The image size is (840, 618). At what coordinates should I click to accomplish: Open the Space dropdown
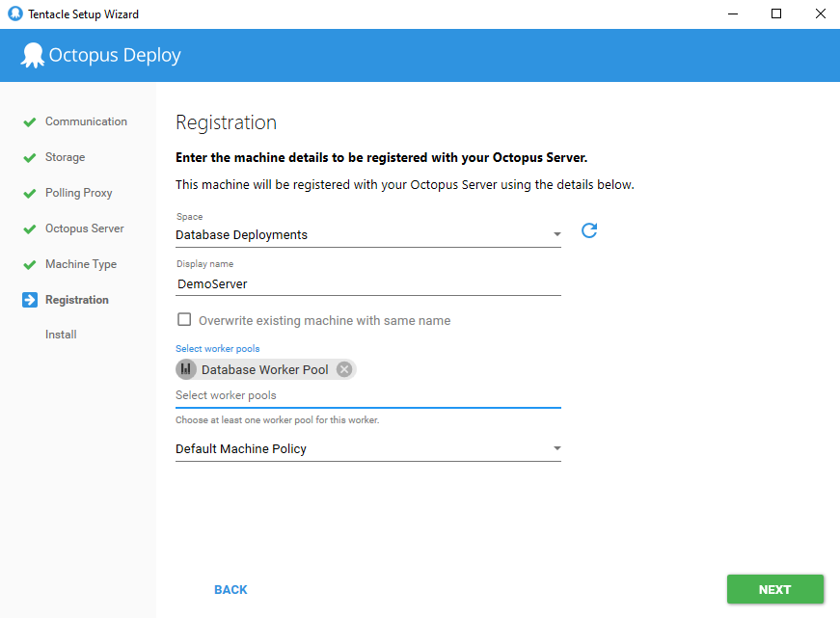[556, 234]
